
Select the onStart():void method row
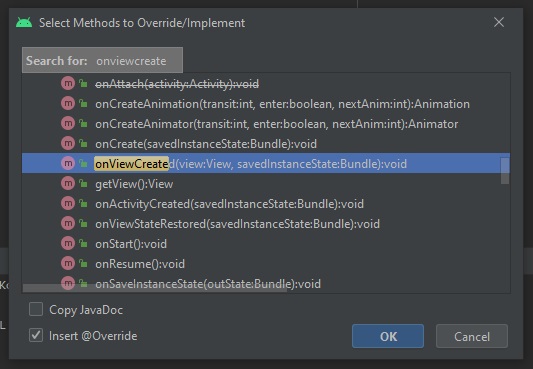tap(266, 244)
